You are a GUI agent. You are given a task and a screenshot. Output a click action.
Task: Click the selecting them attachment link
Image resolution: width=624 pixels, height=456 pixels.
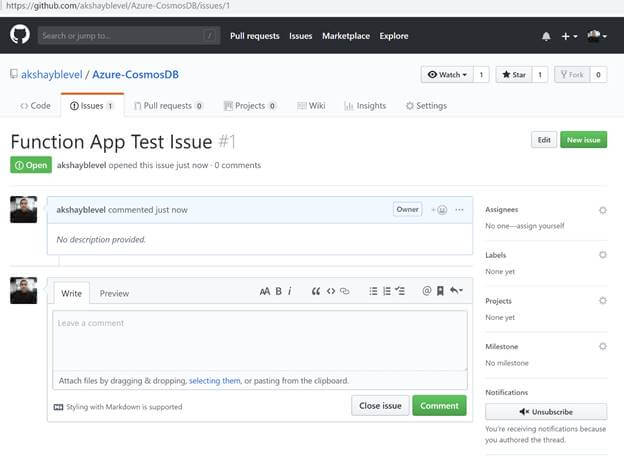pyautogui.click(x=214, y=381)
